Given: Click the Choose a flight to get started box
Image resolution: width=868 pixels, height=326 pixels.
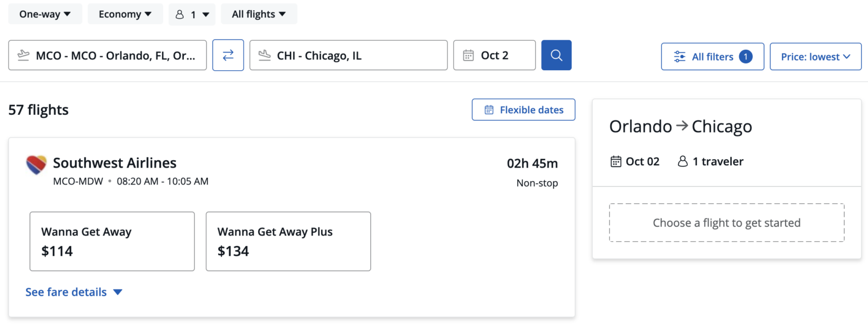Looking at the screenshot, I should pyautogui.click(x=727, y=222).
